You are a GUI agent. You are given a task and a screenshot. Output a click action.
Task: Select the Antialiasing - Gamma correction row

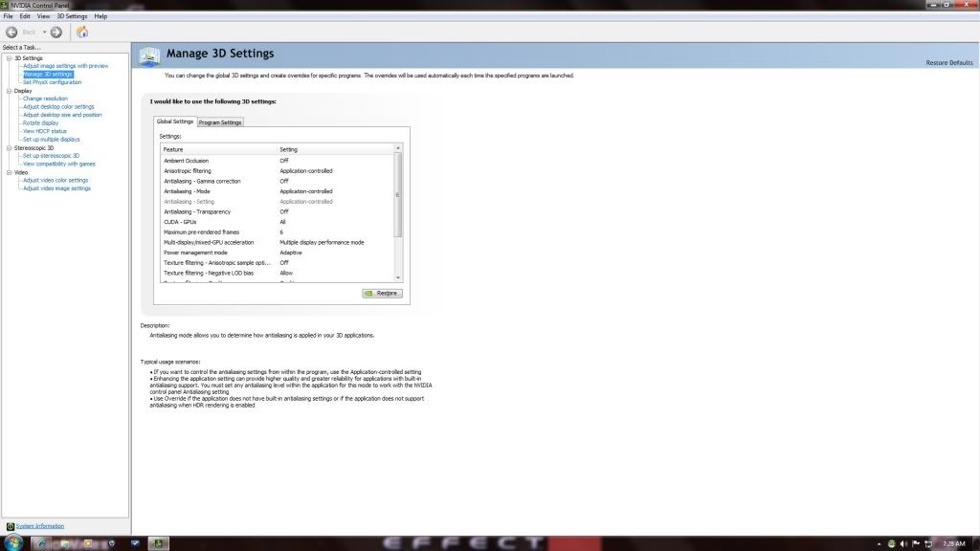click(277, 181)
